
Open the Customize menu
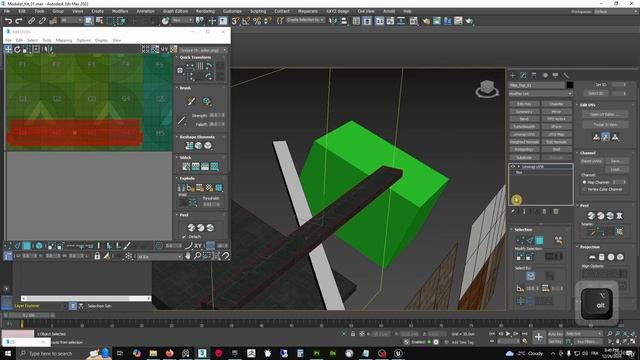coord(232,11)
